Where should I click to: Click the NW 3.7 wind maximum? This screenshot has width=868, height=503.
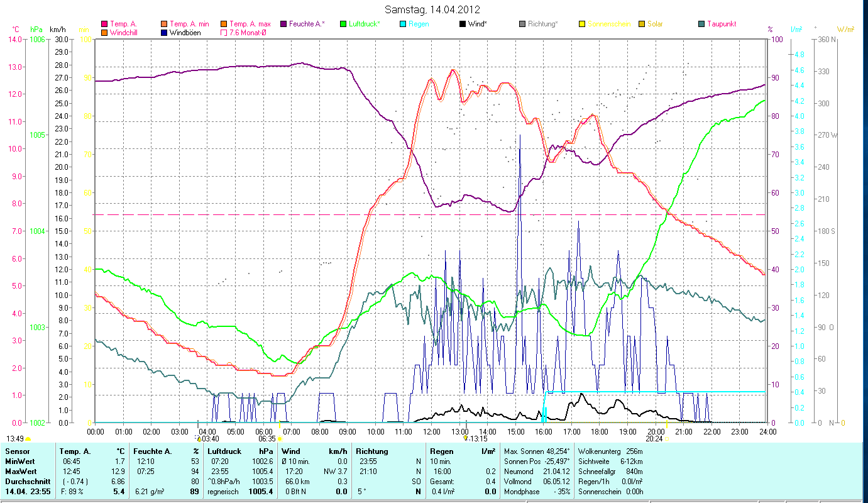[336, 470]
